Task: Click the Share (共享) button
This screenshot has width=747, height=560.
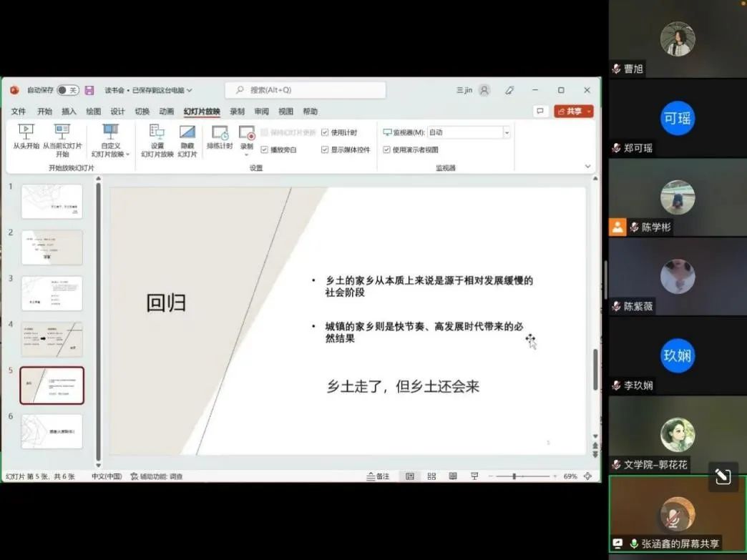Action: click(x=574, y=112)
